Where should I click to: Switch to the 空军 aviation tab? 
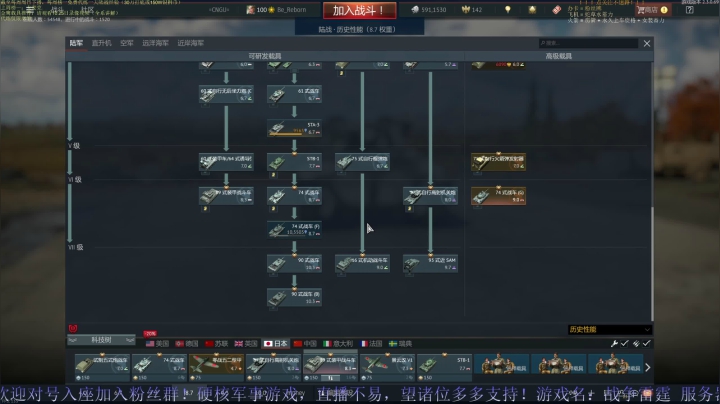[127, 43]
